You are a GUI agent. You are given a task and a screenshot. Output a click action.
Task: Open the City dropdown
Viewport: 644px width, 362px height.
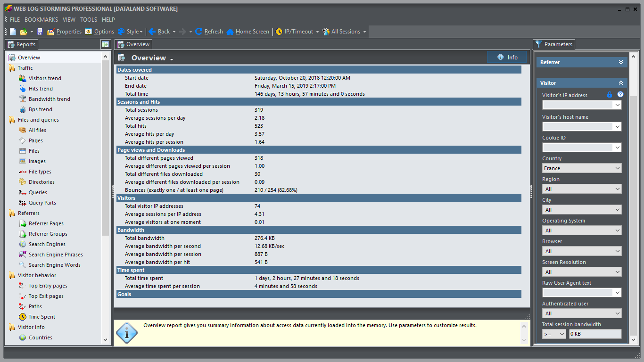(582, 210)
